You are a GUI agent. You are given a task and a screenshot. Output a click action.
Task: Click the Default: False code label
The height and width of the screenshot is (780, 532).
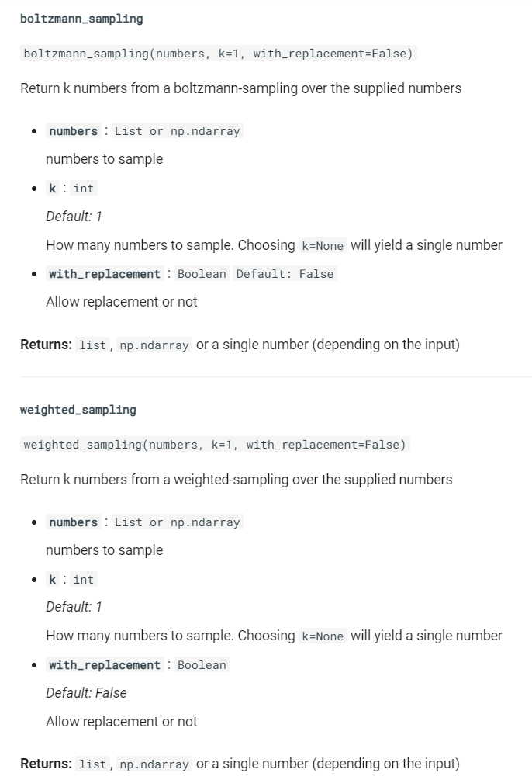coord(285,274)
